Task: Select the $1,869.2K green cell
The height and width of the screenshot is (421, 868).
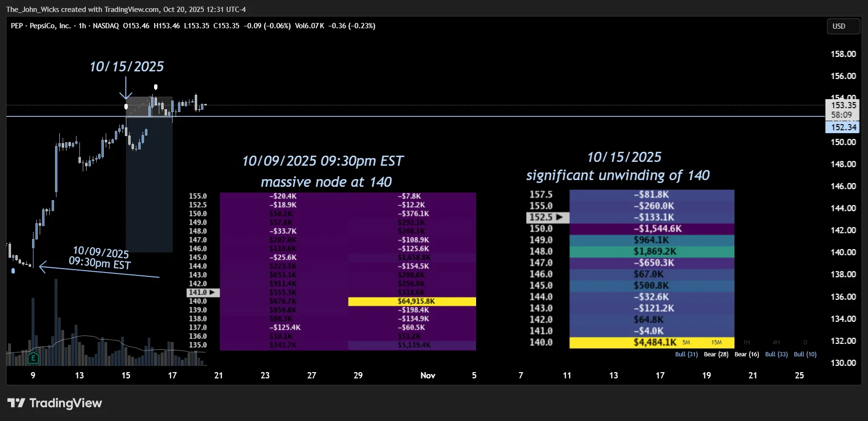Action: (x=652, y=251)
